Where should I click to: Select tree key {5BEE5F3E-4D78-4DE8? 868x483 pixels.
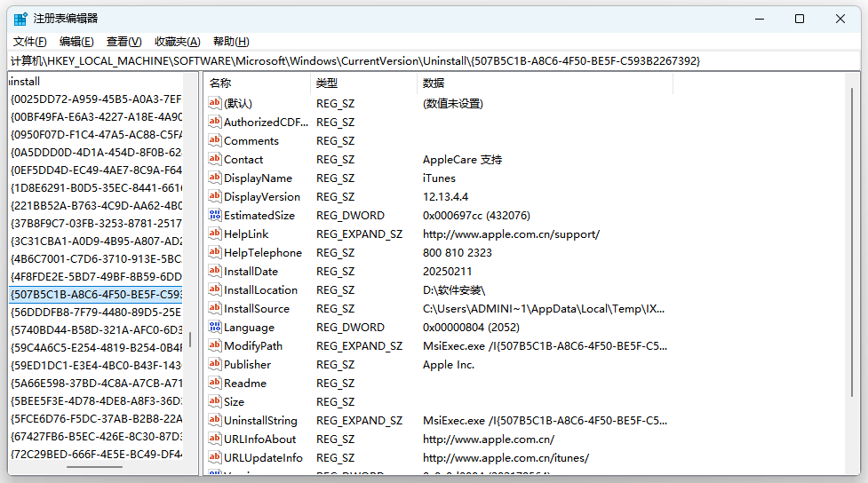(x=96, y=400)
